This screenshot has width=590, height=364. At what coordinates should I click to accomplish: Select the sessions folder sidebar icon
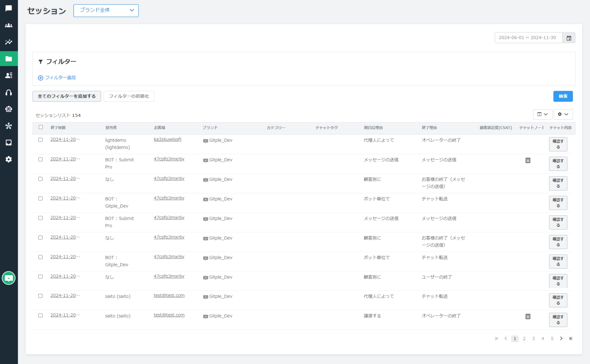click(x=9, y=59)
